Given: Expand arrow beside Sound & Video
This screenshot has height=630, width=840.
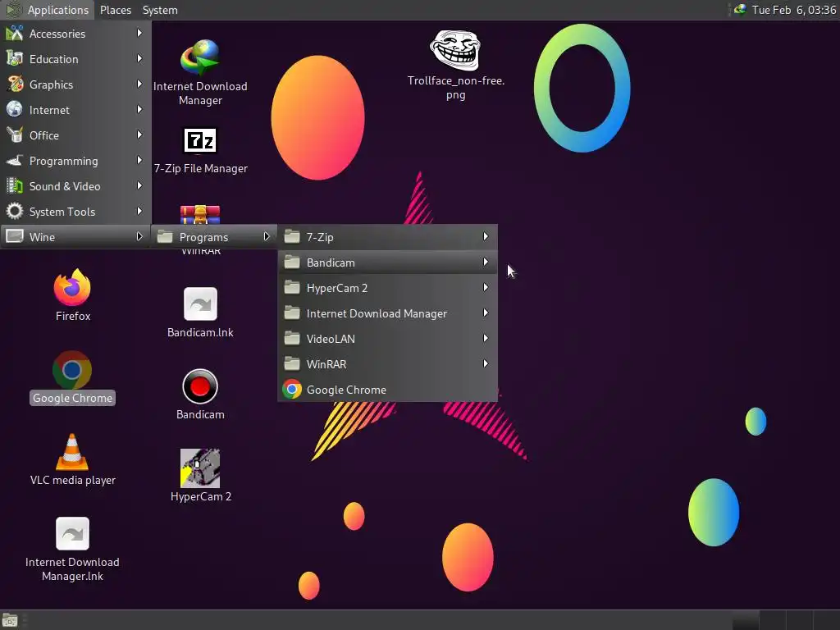Looking at the screenshot, I should [139, 186].
